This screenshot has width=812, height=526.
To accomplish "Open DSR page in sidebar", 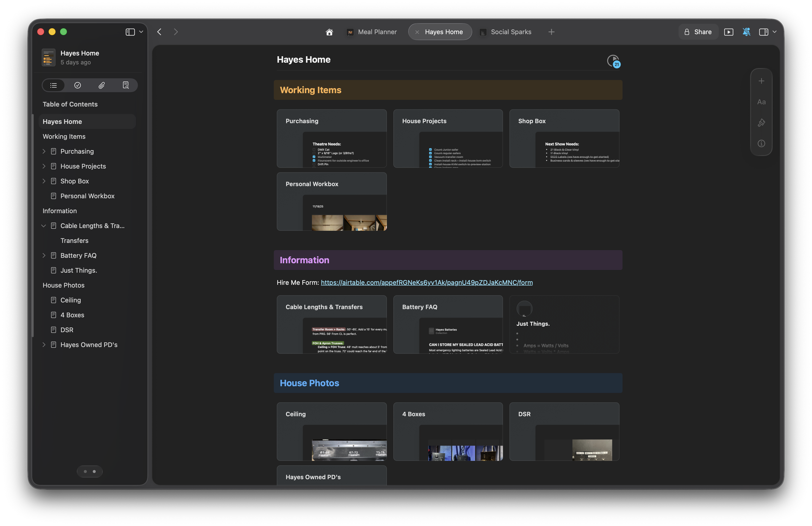I will [67, 330].
